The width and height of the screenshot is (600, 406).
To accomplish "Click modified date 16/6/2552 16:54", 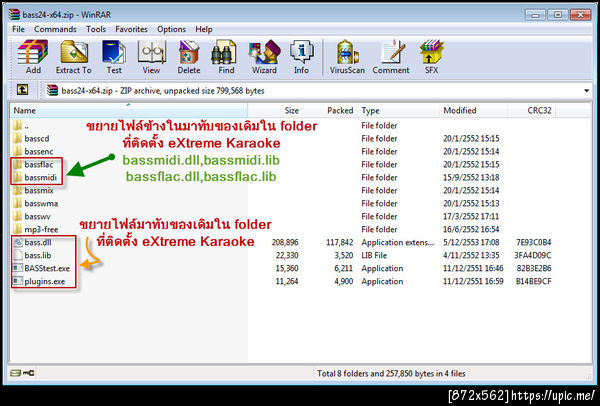I will click(x=471, y=229).
